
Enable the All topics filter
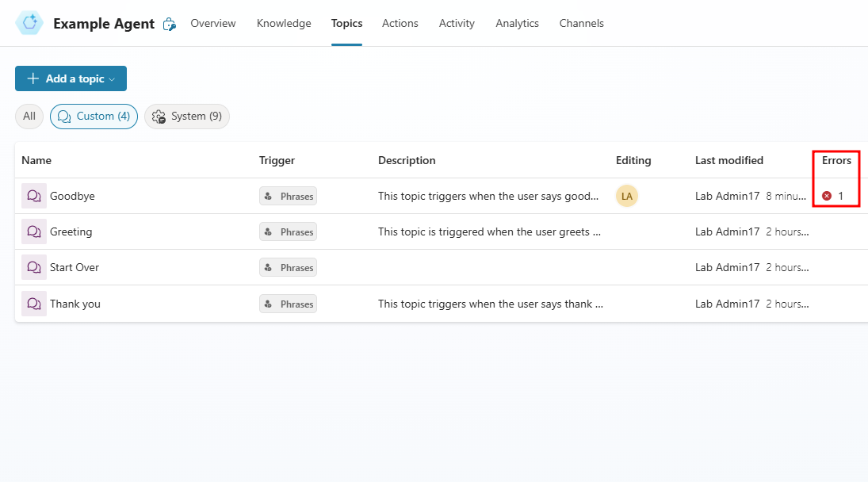[x=29, y=116]
